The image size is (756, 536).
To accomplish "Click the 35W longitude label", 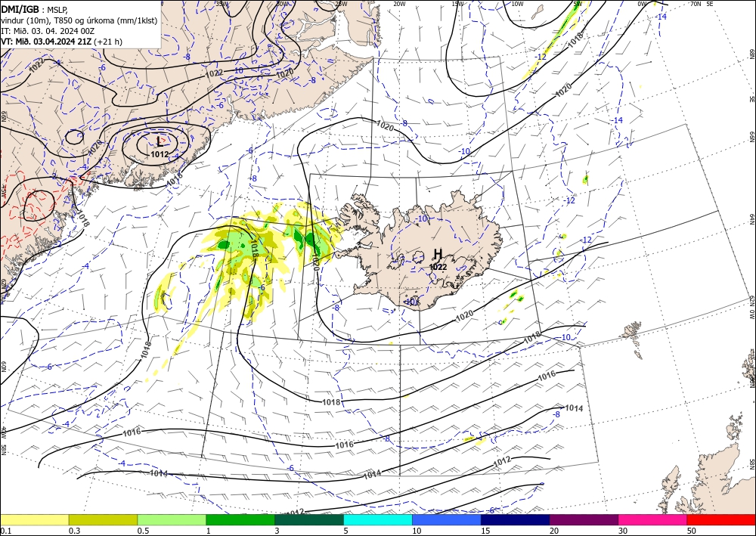I will click(222, 3).
